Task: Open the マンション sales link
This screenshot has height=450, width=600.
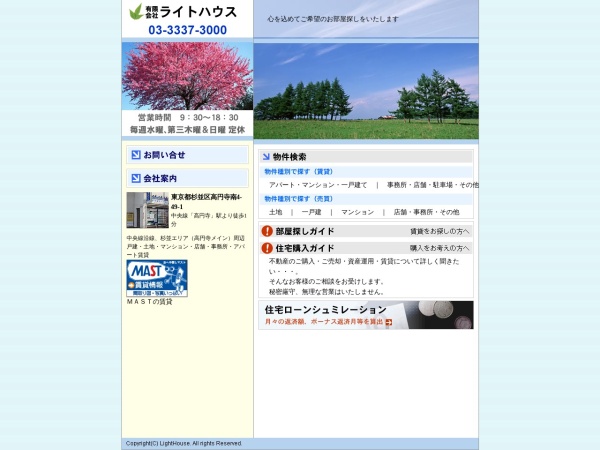Action: (x=357, y=212)
